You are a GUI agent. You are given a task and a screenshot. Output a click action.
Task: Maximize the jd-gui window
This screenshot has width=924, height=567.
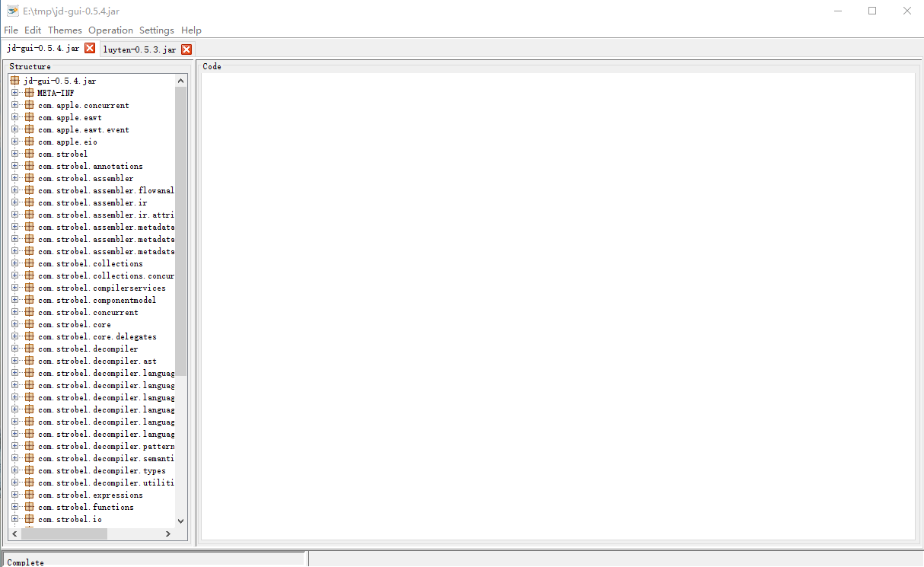pyautogui.click(x=872, y=11)
